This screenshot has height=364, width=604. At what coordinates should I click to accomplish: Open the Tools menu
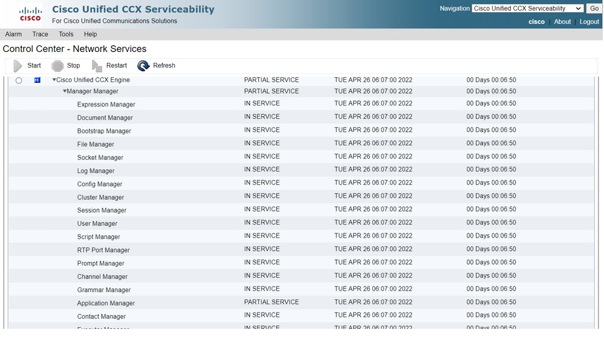(x=66, y=34)
